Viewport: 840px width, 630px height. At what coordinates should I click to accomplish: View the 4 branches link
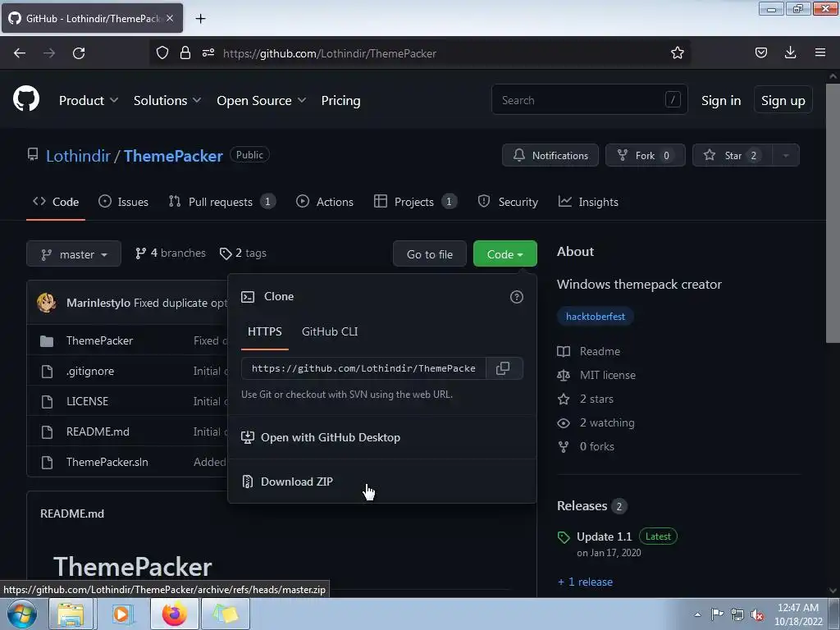(171, 253)
